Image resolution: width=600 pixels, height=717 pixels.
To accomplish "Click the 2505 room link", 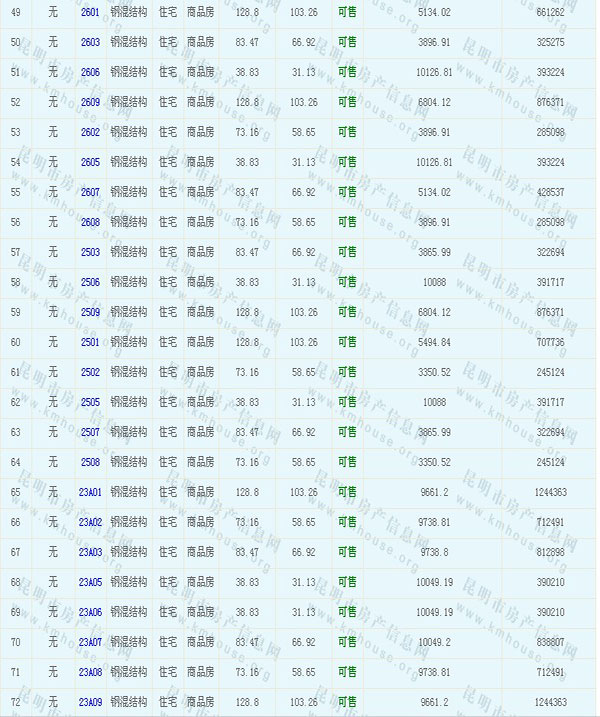I will tap(90, 402).
